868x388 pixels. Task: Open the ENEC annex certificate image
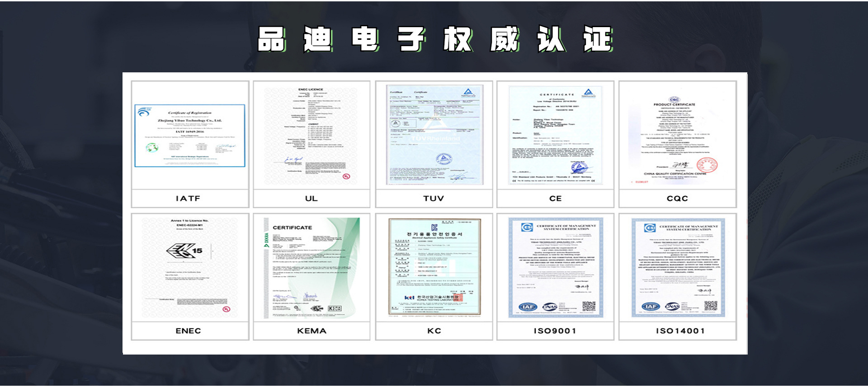[190, 268]
